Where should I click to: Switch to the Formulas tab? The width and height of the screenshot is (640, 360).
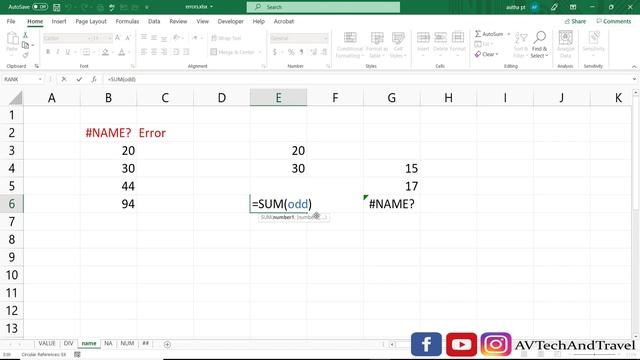[x=127, y=21]
